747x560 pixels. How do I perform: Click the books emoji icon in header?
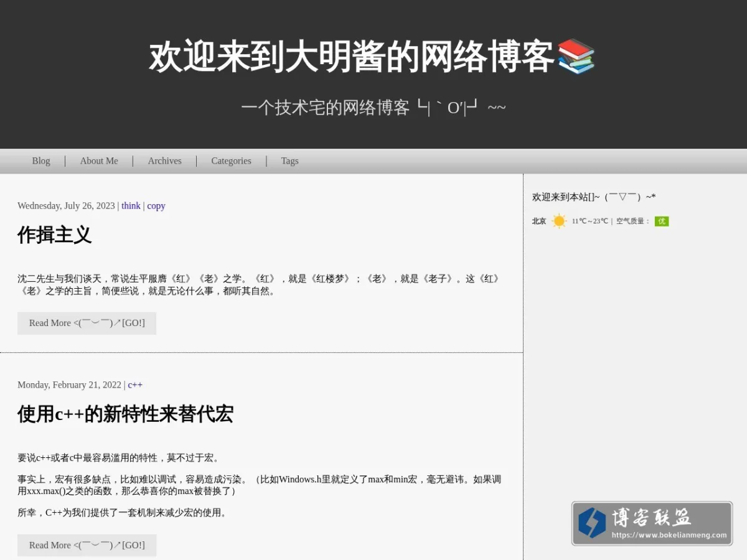(x=576, y=57)
